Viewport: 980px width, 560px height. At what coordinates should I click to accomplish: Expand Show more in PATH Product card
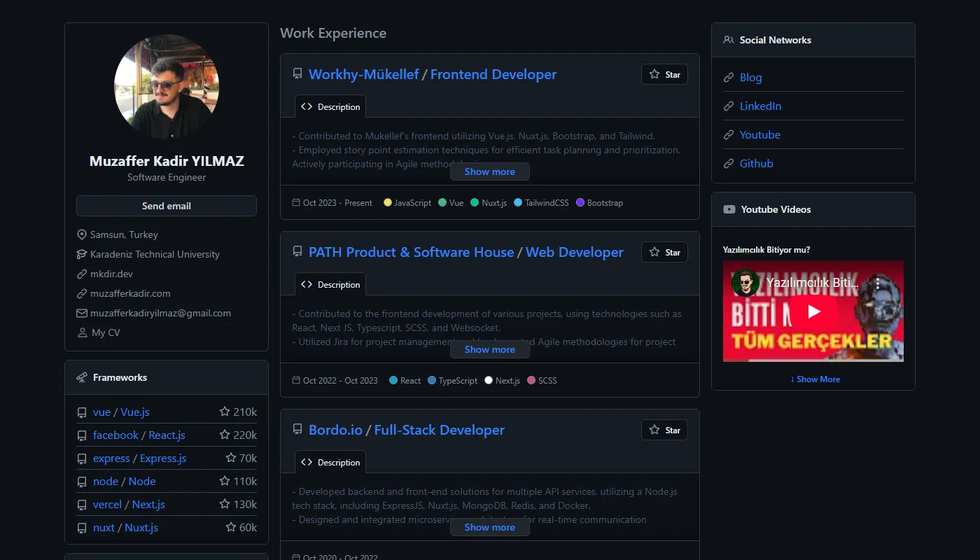pyautogui.click(x=490, y=349)
